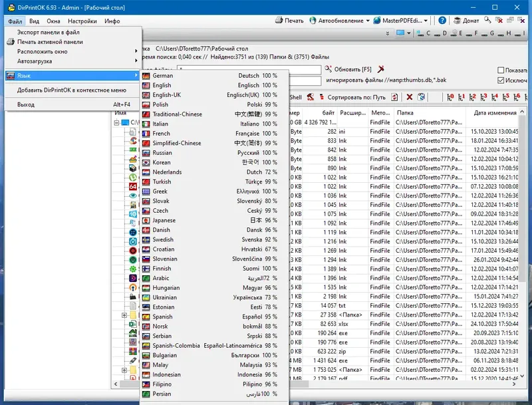The width and height of the screenshot is (532, 405).
Task: Set tree expand level 1
Action: point(462,97)
